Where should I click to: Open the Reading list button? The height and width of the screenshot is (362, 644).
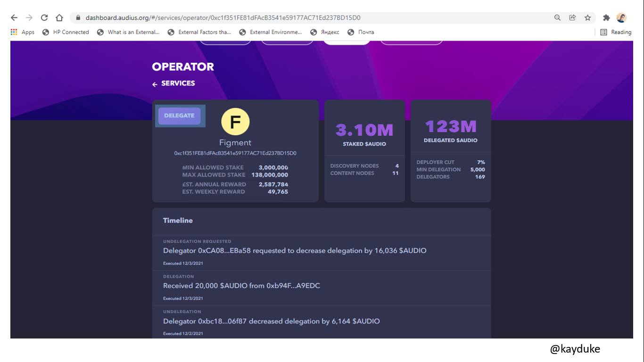click(616, 32)
